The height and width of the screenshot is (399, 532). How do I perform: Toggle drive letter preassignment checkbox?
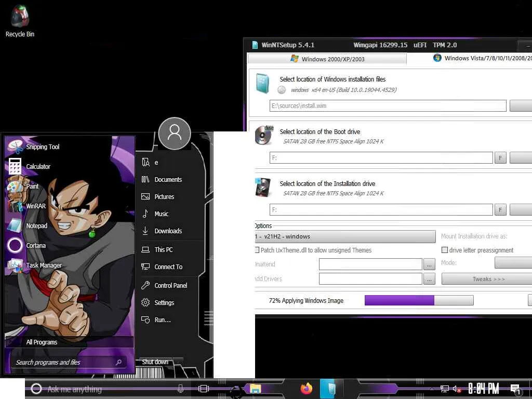(x=445, y=250)
